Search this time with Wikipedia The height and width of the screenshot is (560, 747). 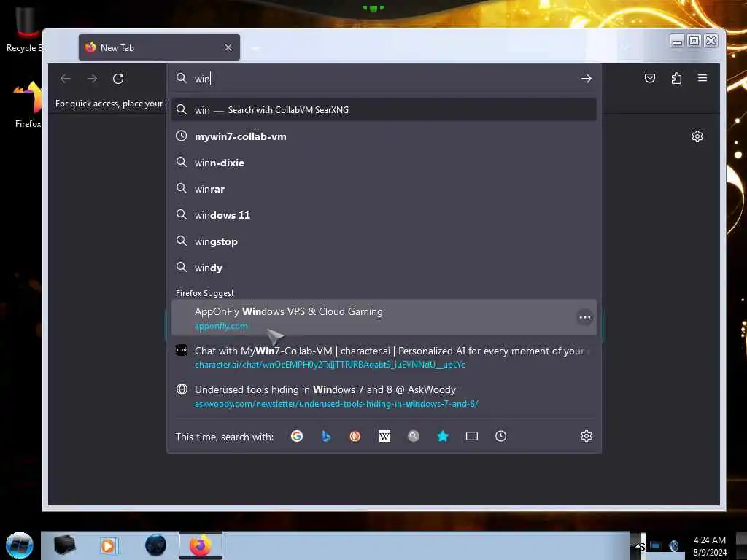(x=384, y=436)
